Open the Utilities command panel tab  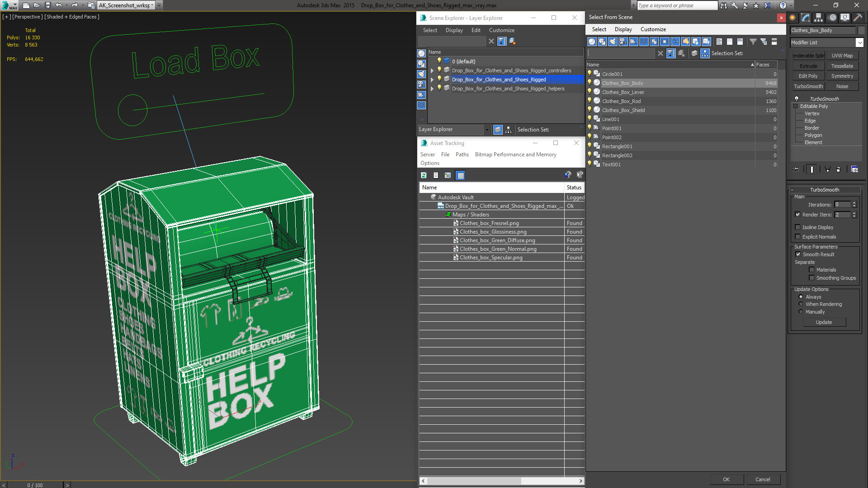(858, 18)
